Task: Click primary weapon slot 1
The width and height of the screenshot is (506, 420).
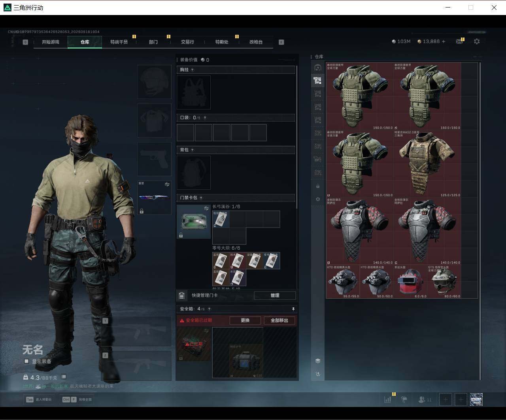Action: coord(136,331)
